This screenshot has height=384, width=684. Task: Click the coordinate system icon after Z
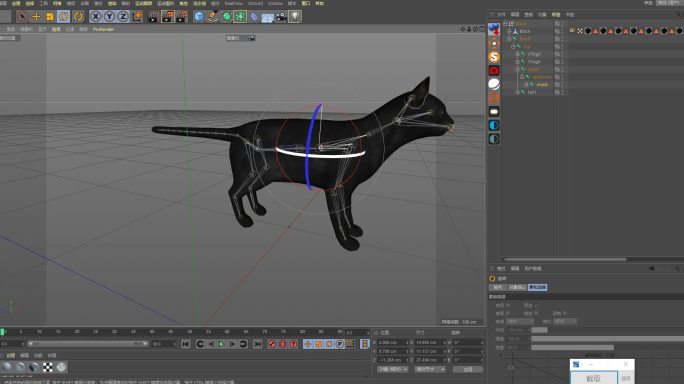(x=137, y=17)
